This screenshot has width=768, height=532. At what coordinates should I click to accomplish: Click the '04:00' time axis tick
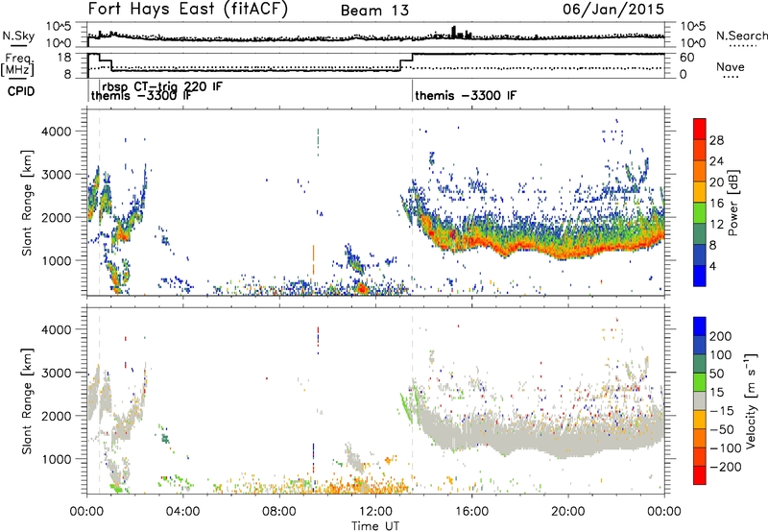pos(182,512)
